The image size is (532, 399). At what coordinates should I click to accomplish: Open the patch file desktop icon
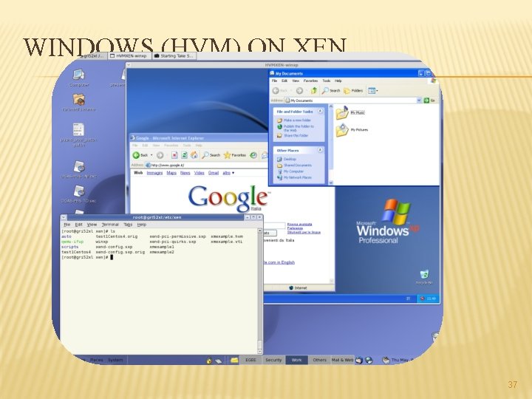pos(79,134)
